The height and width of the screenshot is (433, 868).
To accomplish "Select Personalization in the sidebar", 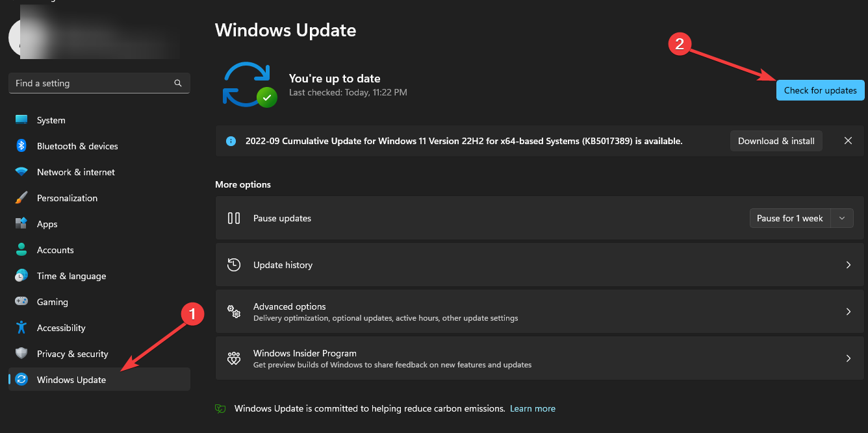I will click(99, 198).
